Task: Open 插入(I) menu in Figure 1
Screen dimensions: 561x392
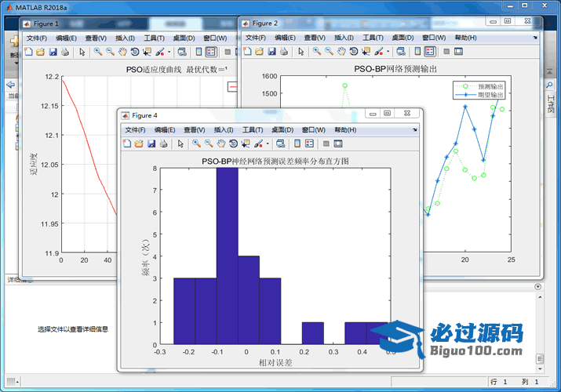Action: [x=125, y=38]
